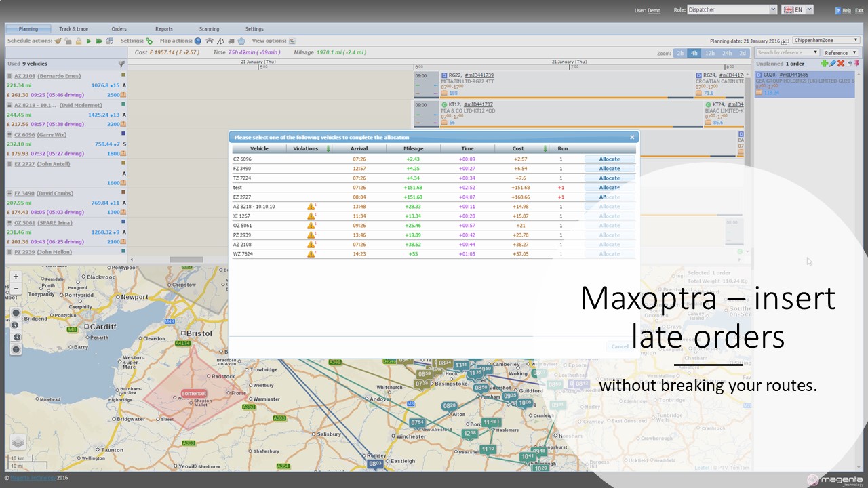The image size is (868, 488).
Task: Click the filter funnel beside Used 9 vehicles
Action: click(x=121, y=64)
